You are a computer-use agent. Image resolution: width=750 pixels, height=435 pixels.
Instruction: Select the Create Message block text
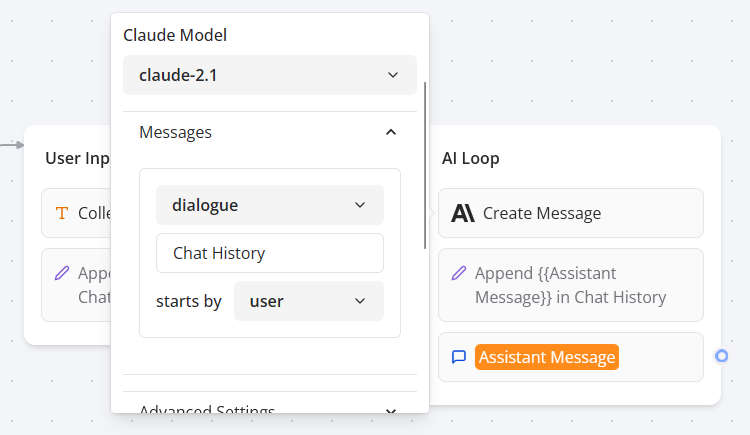click(542, 213)
